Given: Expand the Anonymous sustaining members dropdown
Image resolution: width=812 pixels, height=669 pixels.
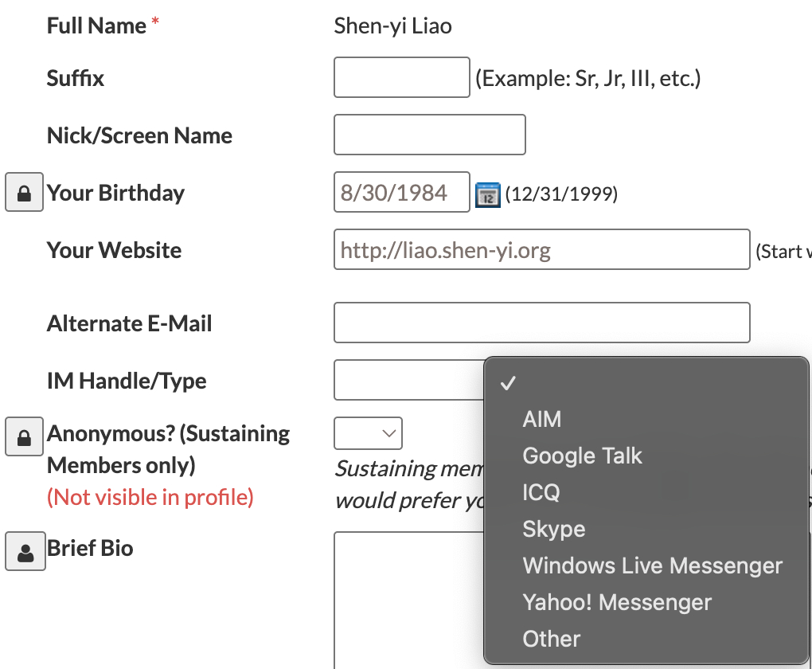Looking at the screenshot, I should pyautogui.click(x=369, y=433).
